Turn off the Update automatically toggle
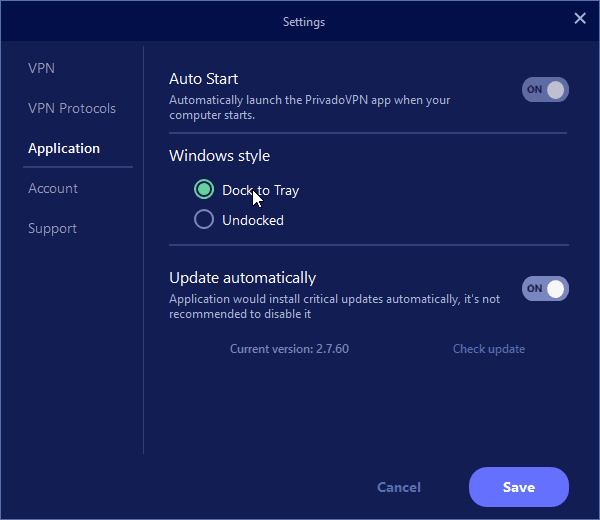Image resolution: width=600 pixels, height=520 pixels. [x=545, y=289]
